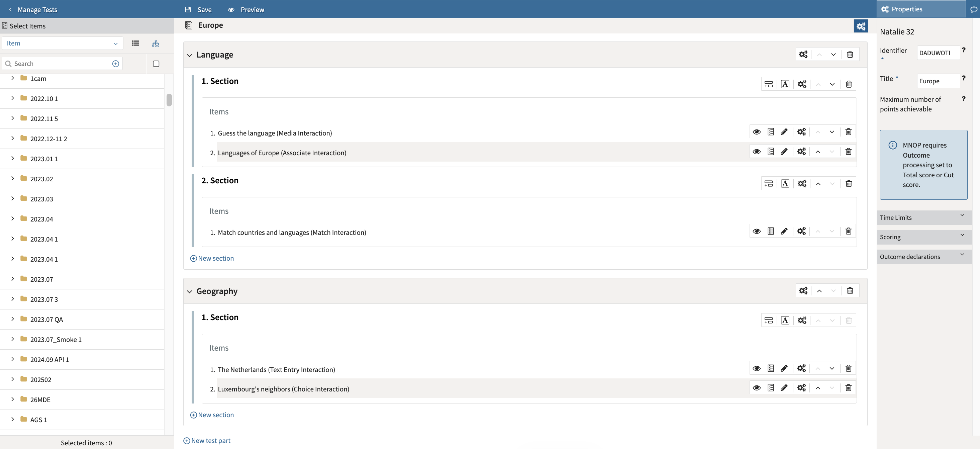Delete Language 1. Section
The width and height of the screenshot is (980, 449).
coord(848,84)
